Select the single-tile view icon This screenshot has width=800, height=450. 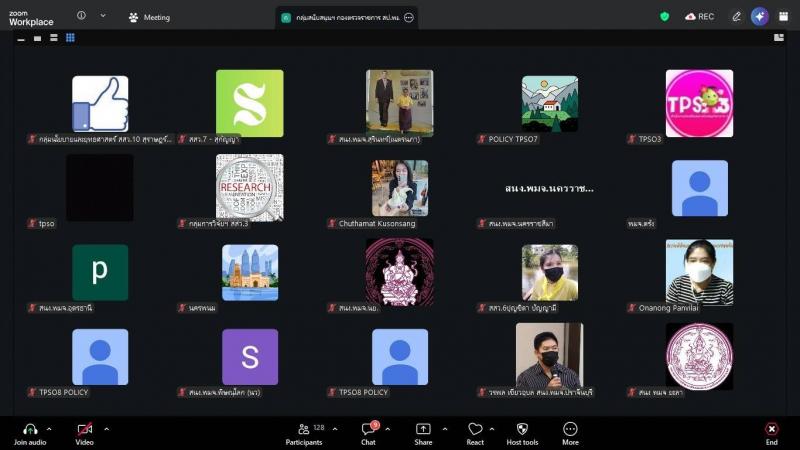click(37, 38)
